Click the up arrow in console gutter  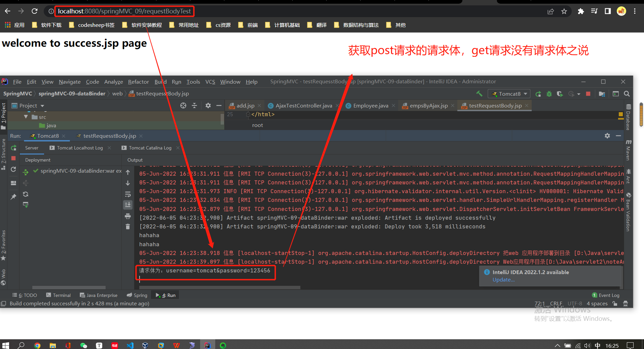point(128,172)
